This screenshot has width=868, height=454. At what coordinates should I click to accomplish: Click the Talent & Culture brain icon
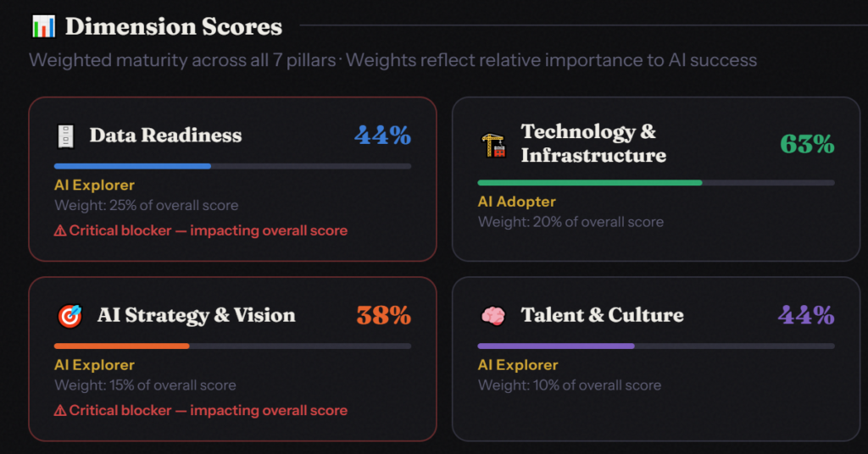point(492,316)
